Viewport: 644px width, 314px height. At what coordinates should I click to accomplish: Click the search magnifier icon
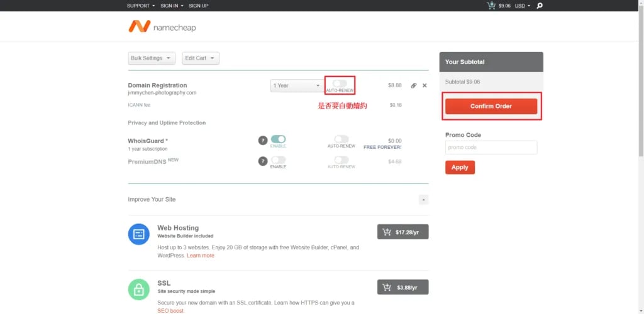[540, 6]
